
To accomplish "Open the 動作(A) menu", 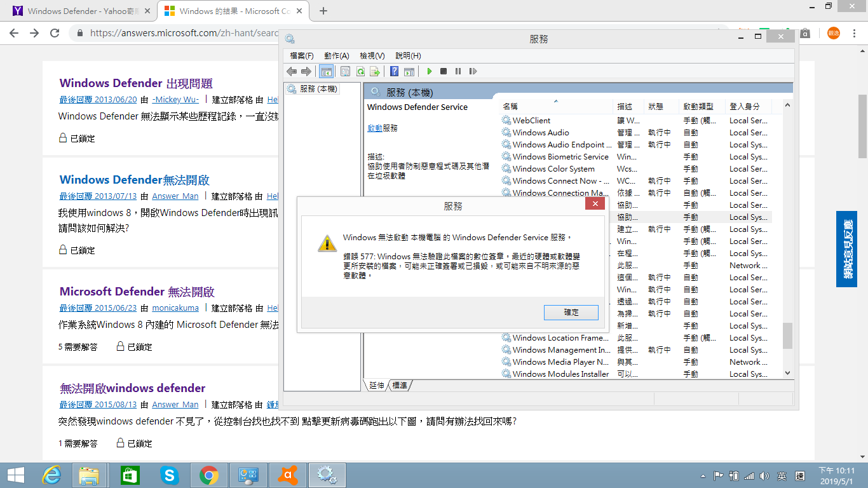I will click(337, 56).
